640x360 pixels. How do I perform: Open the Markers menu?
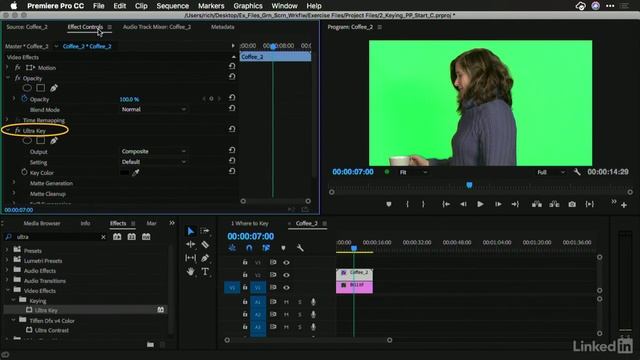[x=211, y=6]
